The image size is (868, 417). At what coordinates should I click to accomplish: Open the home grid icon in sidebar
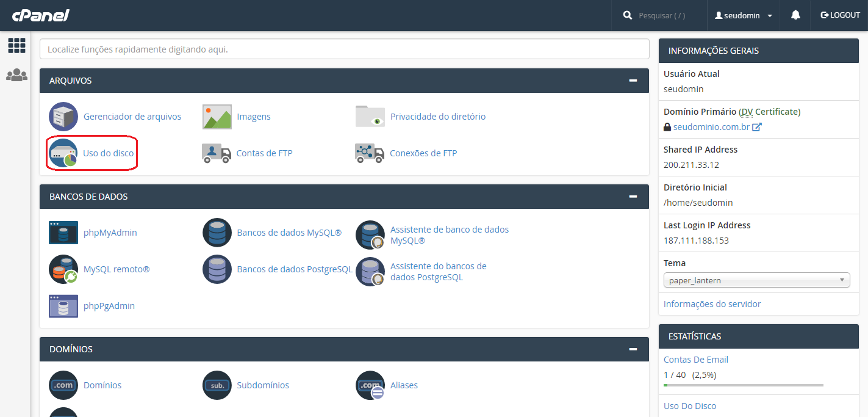click(16, 46)
